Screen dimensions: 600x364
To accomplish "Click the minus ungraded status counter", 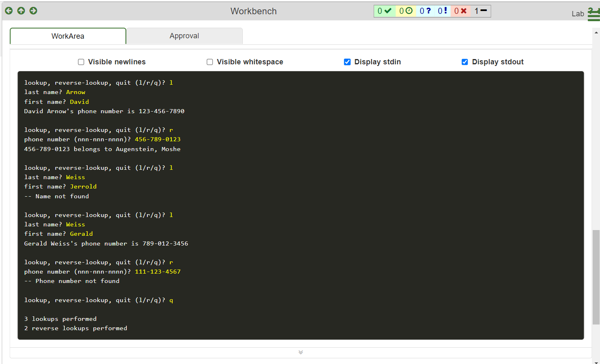I will click(x=481, y=11).
